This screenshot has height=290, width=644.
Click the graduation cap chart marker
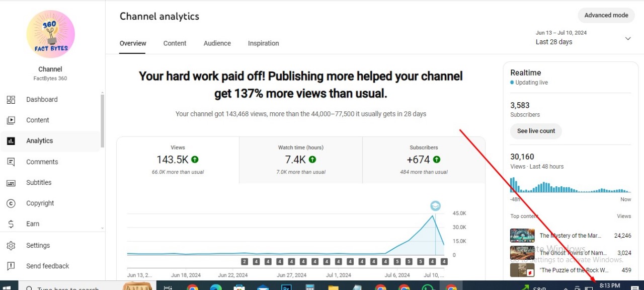435,206
